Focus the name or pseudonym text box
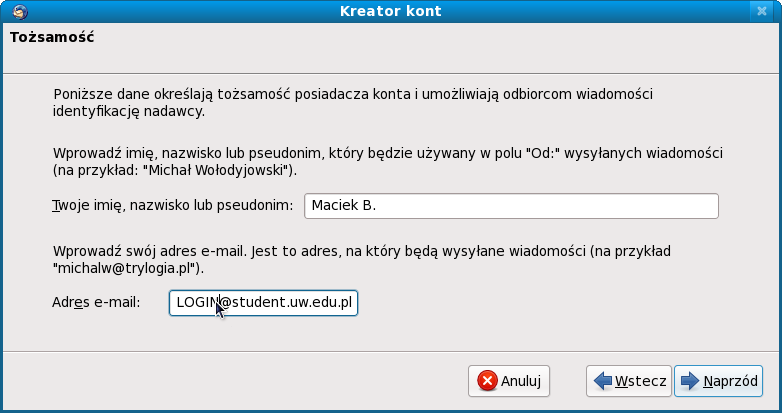This screenshot has height=413, width=782. (x=511, y=205)
